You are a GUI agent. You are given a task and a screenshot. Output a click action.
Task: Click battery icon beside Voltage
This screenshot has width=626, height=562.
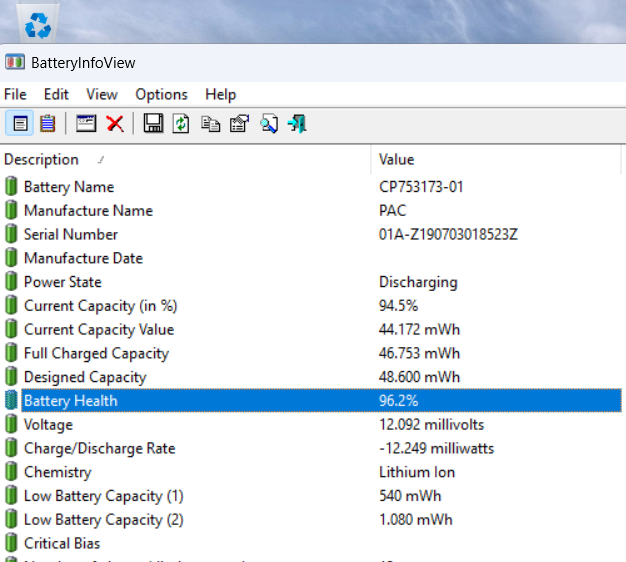pyautogui.click(x=11, y=424)
